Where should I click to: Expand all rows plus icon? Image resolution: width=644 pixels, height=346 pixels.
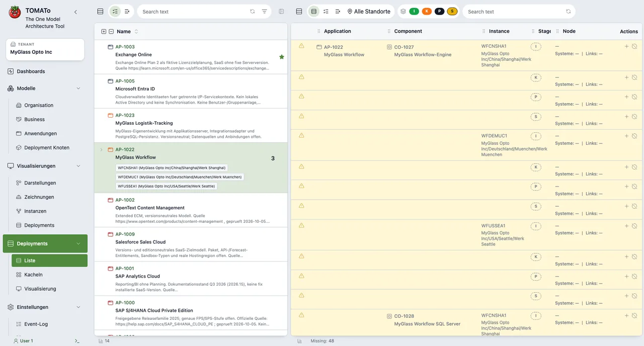pos(104,32)
